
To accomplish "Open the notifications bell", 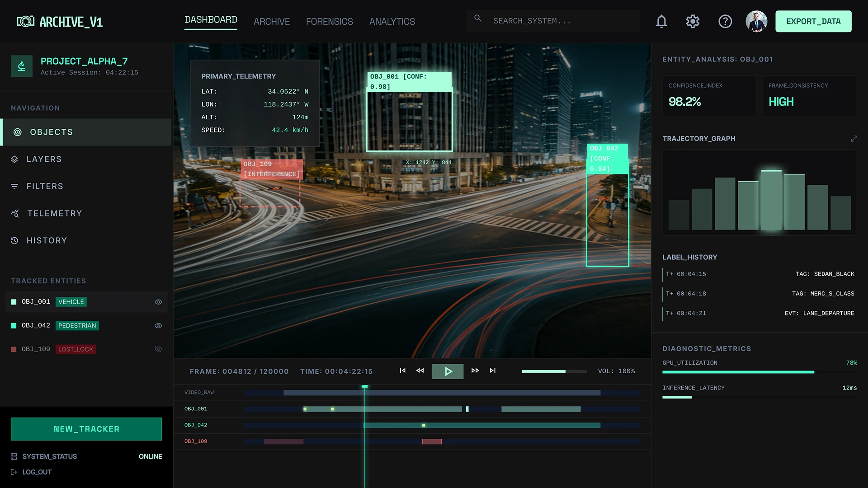I will click(661, 21).
